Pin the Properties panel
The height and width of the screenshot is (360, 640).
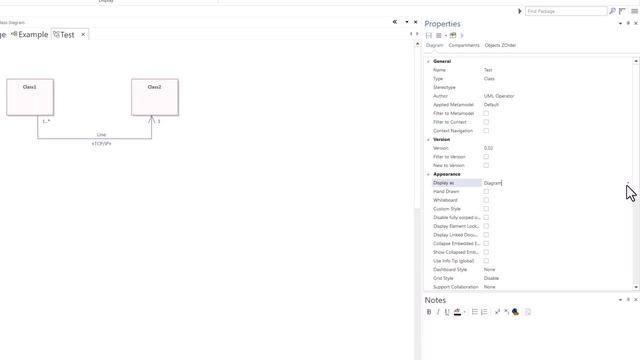point(628,24)
